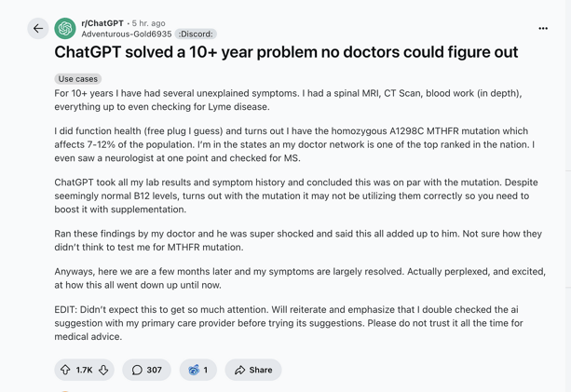Click the Share arrow icon
Screen dimensions: 571x392
pos(239,370)
